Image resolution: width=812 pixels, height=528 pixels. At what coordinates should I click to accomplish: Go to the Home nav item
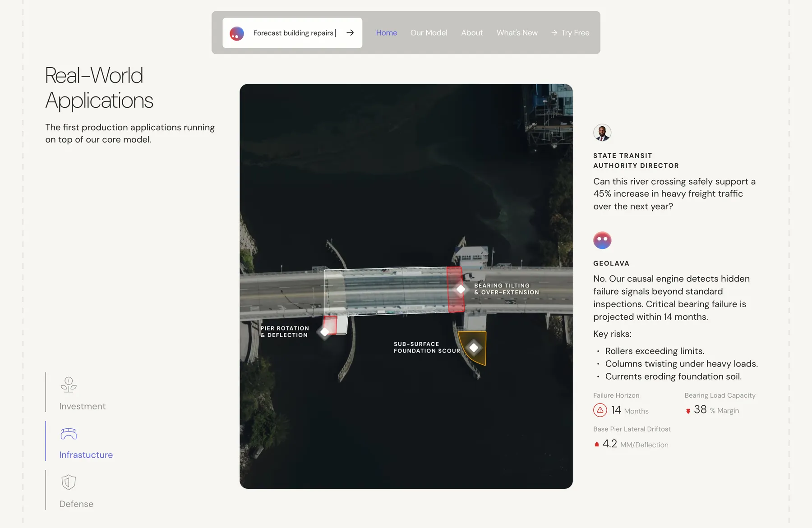click(387, 33)
